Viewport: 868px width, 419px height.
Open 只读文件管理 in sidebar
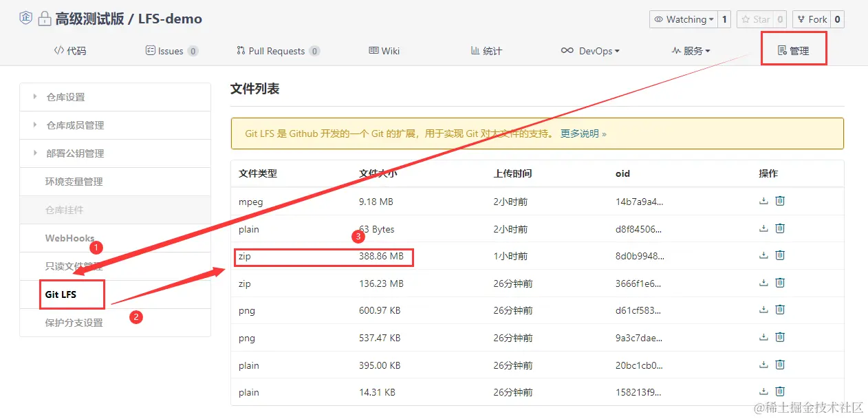click(x=115, y=266)
